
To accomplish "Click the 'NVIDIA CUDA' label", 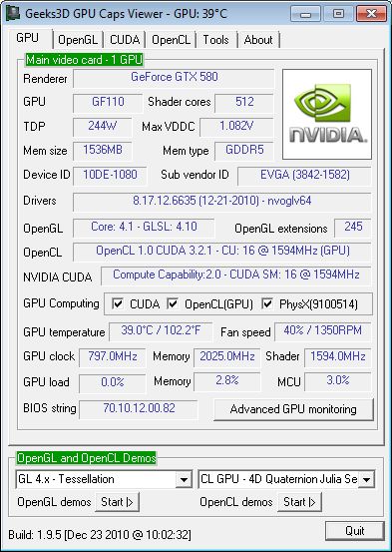I will pos(58,277).
